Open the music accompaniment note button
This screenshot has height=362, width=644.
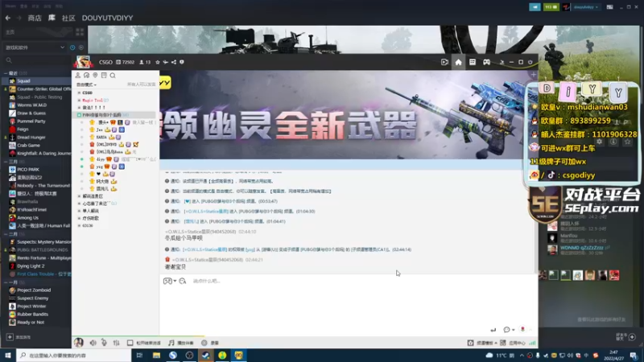[x=180, y=343]
